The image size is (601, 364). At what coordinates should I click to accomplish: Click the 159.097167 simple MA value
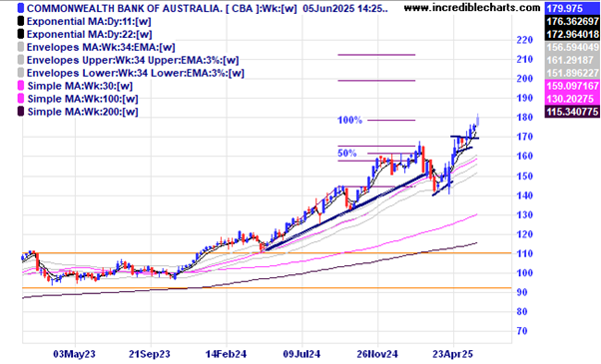572,86
